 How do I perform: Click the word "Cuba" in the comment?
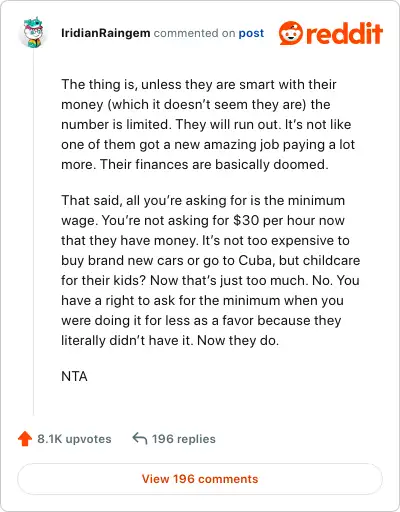255,260
